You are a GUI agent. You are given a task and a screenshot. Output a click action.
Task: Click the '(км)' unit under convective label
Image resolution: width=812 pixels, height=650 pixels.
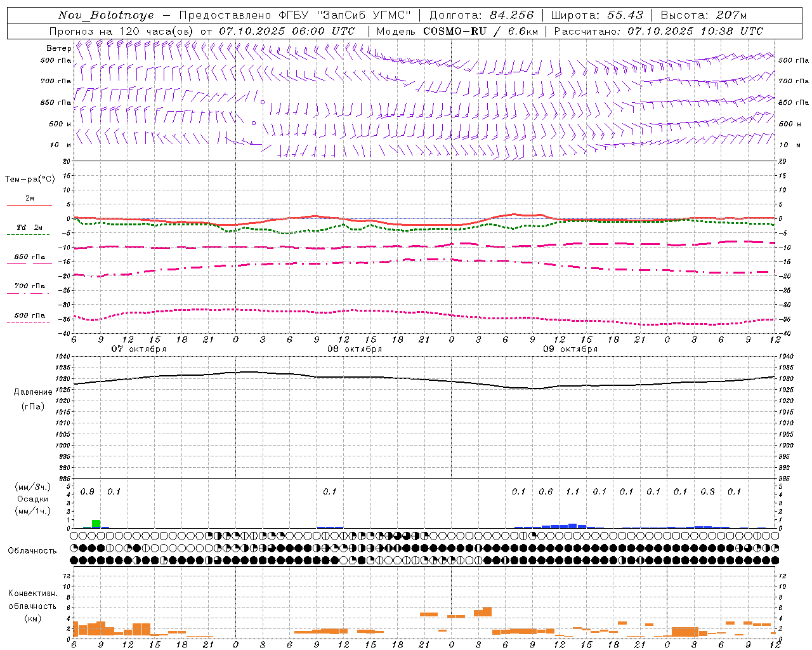point(32,618)
